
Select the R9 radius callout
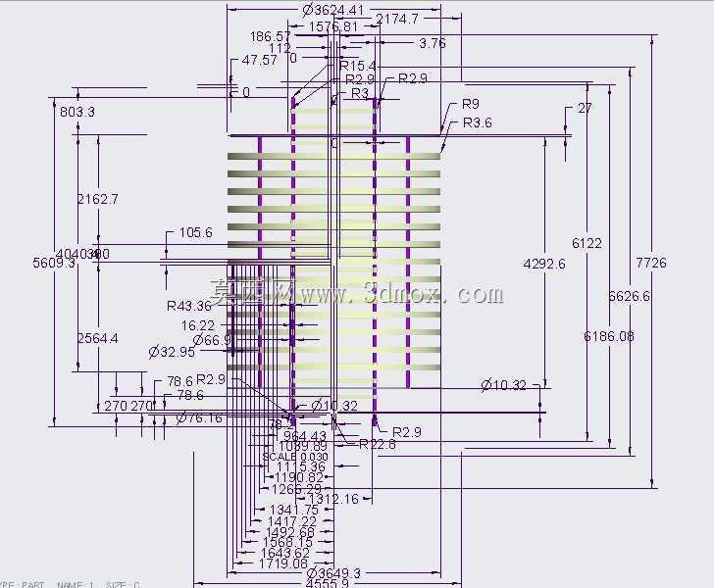tap(471, 104)
